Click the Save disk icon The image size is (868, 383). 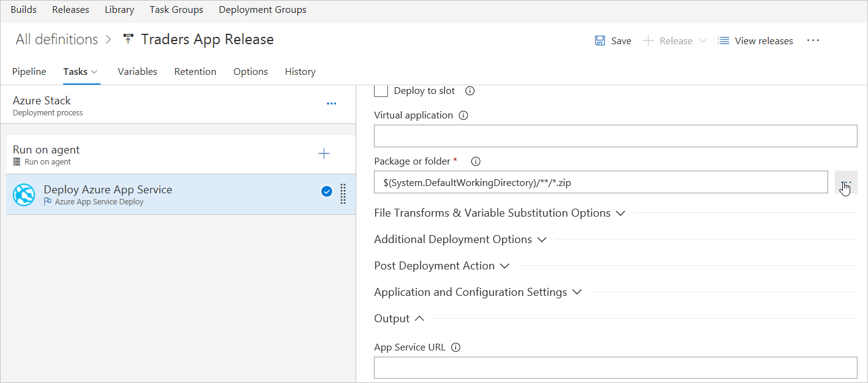tap(600, 41)
